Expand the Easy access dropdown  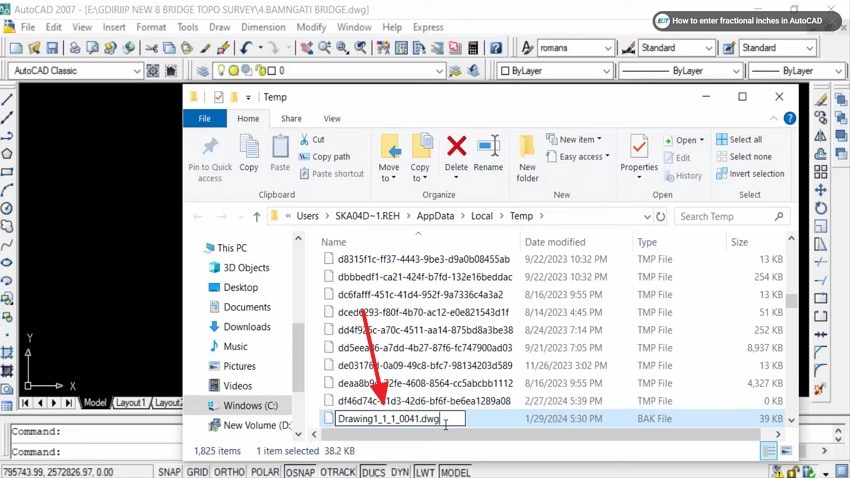tap(578, 157)
